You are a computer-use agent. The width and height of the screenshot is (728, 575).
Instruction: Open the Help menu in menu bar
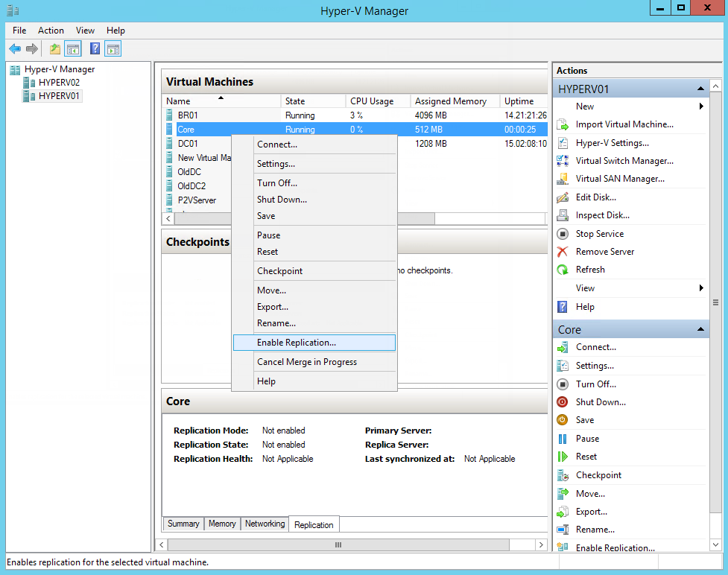point(115,31)
